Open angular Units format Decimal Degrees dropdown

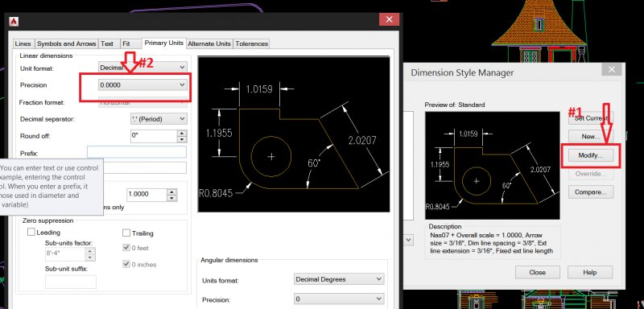point(339,279)
